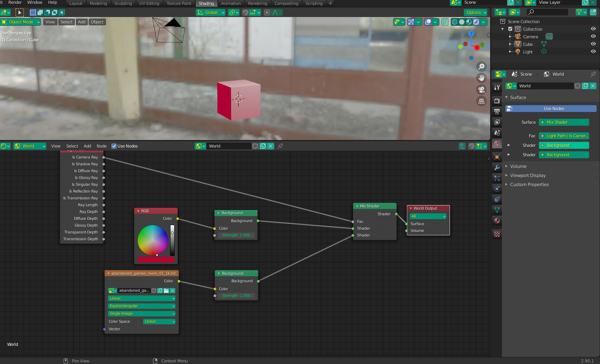600x364 pixels.
Task: Switch to the UV Editing workspace tab
Action: 149,3
